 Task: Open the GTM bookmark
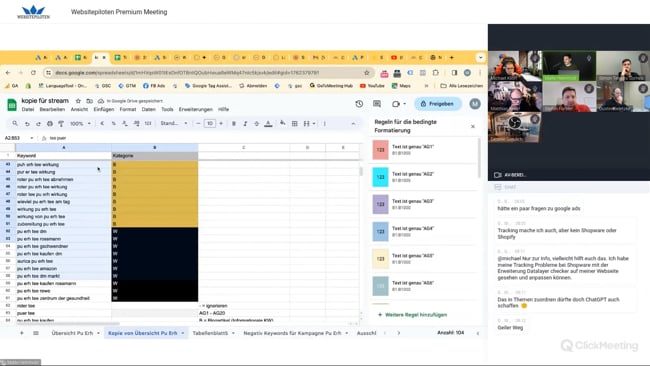tap(127, 86)
